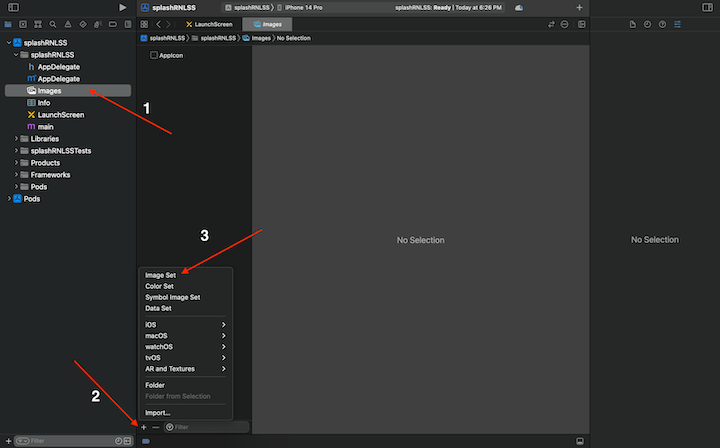Image resolution: width=720 pixels, height=448 pixels.
Task: Toggle the inspectors panel on the right
Action: click(x=708, y=7)
